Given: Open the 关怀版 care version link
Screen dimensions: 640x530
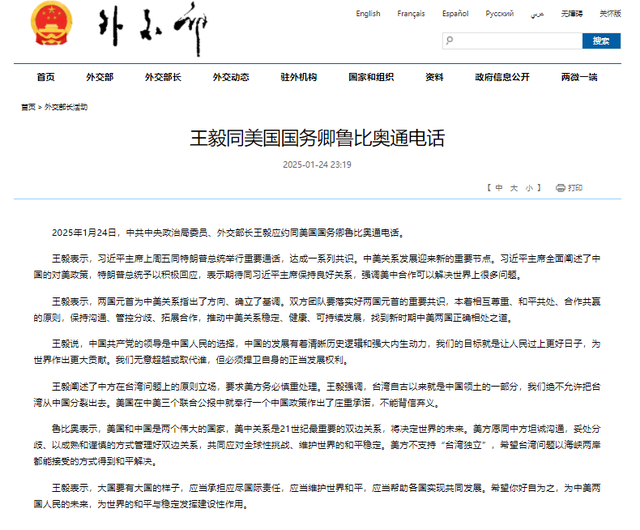Looking at the screenshot, I should click(610, 13).
